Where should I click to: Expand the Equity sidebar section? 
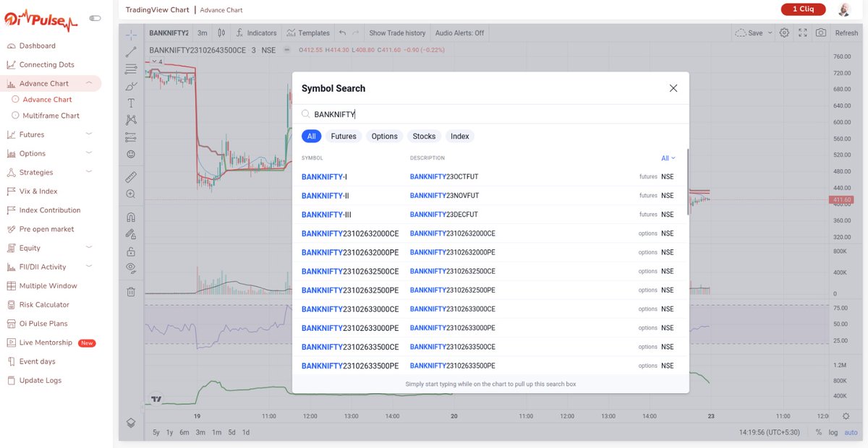point(89,248)
